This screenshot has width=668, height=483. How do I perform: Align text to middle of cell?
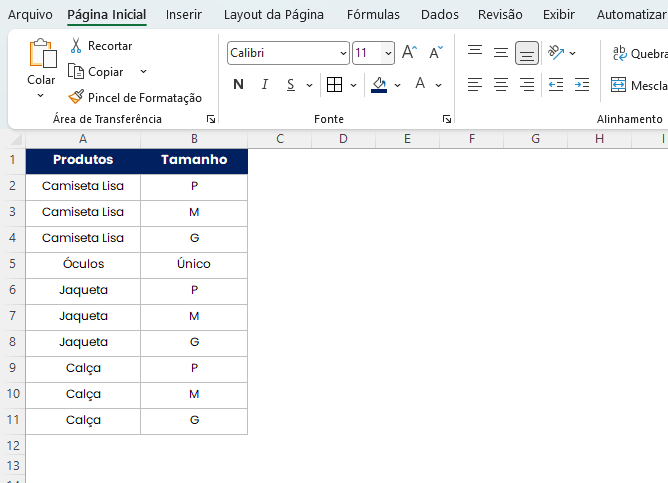click(501, 53)
